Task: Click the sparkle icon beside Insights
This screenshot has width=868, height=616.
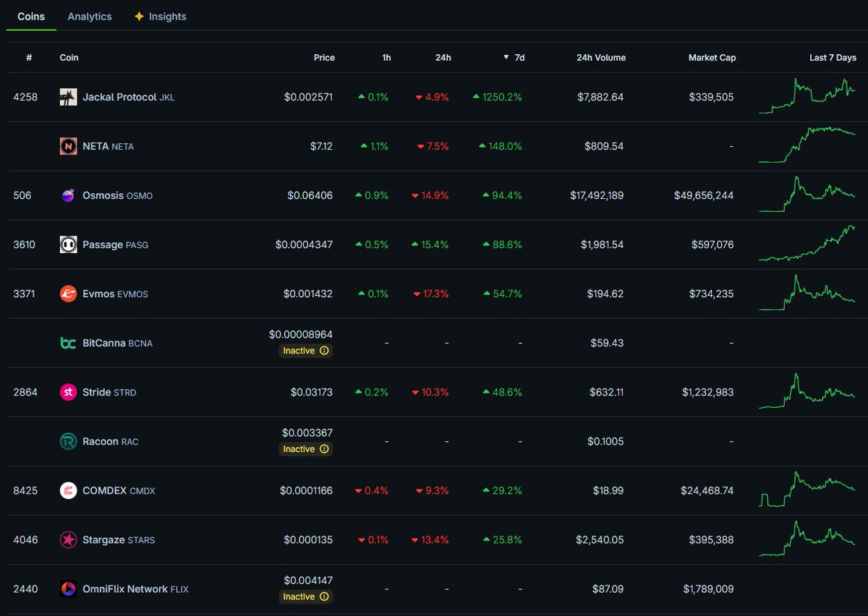Action: click(139, 16)
